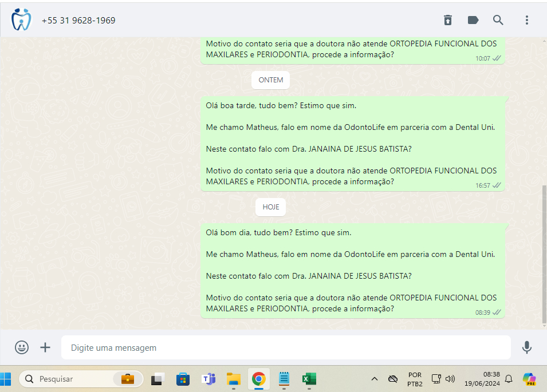Viewport: 547px width, 392px height.
Task: Click text 'Olá boa tarde, tudo bem?'
Action: 251,105
